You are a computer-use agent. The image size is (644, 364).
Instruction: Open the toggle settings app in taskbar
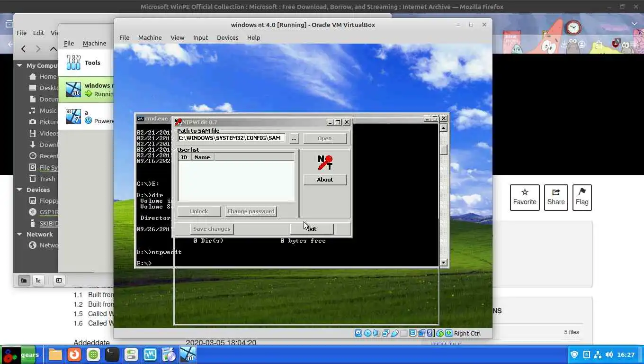point(131,355)
